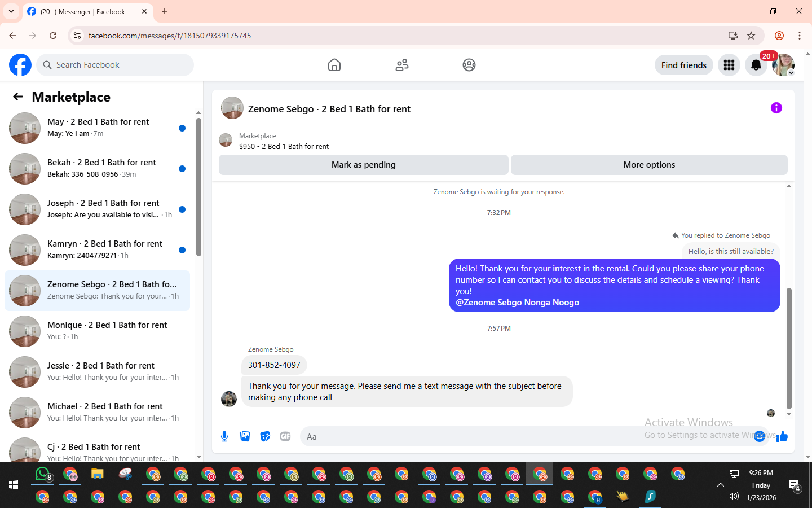Open the emoji picker icon

point(760,436)
